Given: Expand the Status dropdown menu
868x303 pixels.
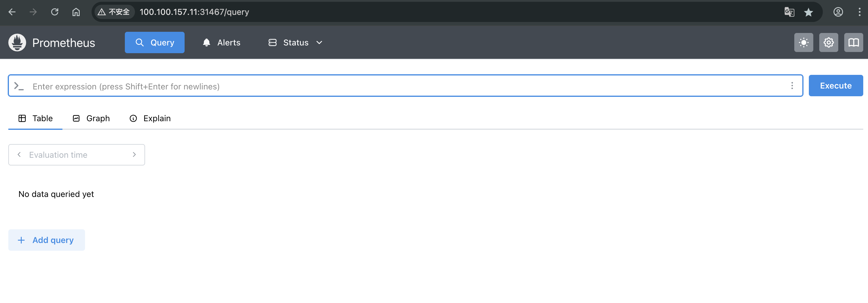Looking at the screenshot, I should pos(295,42).
